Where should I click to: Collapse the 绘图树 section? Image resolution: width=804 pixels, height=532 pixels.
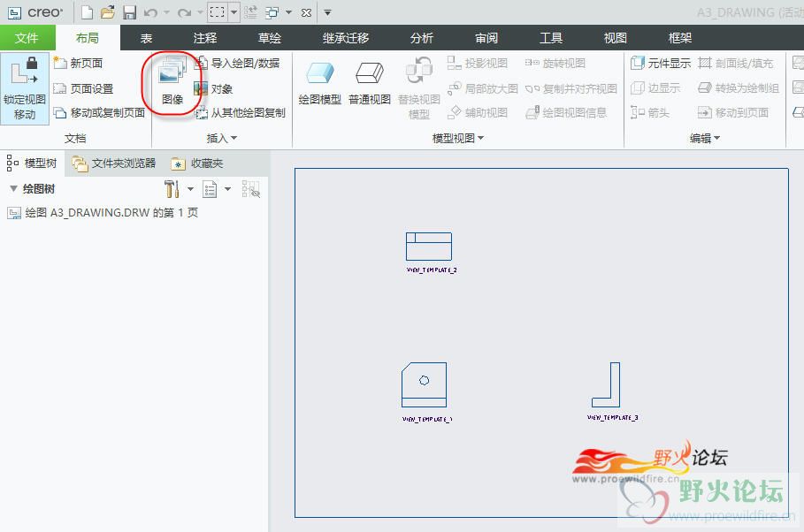[14, 188]
